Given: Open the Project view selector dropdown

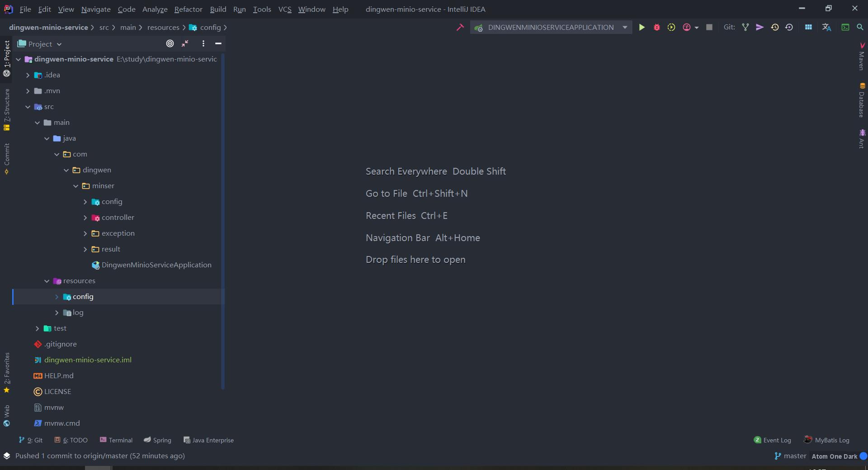Looking at the screenshot, I should [39, 44].
